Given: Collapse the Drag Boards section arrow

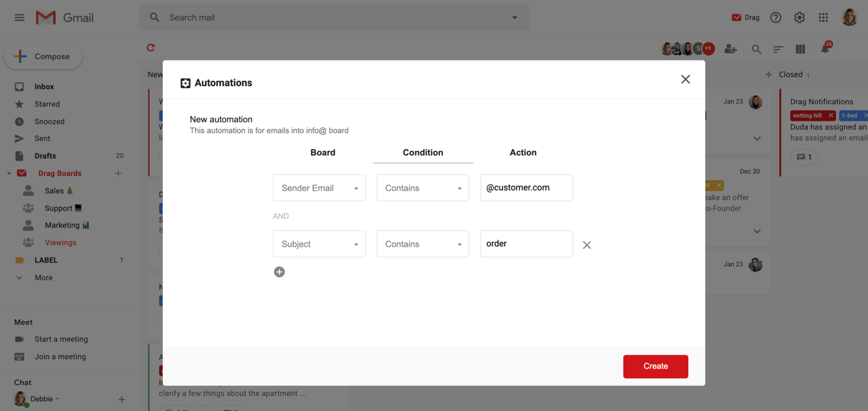Looking at the screenshot, I should pyautogui.click(x=9, y=174).
